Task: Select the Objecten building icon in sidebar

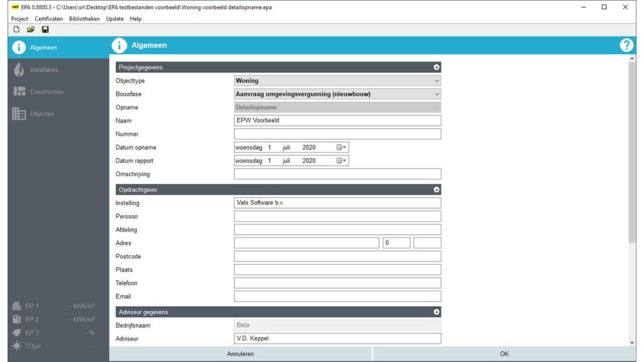Action: pos(19,114)
